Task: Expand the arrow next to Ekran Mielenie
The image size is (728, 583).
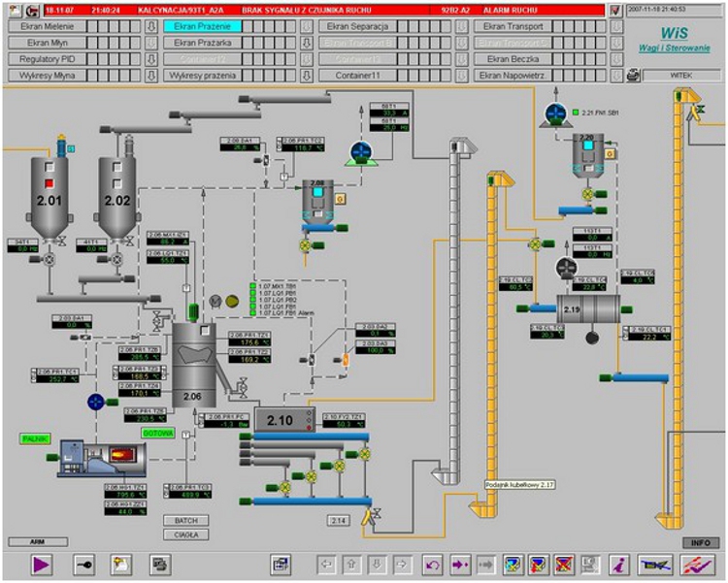Action: [x=150, y=26]
